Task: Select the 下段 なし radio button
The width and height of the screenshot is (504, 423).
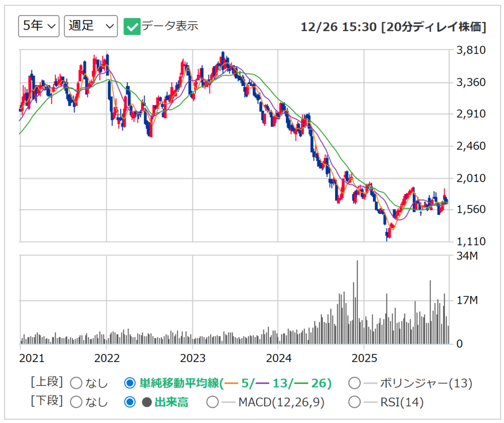Action: coord(76,402)
